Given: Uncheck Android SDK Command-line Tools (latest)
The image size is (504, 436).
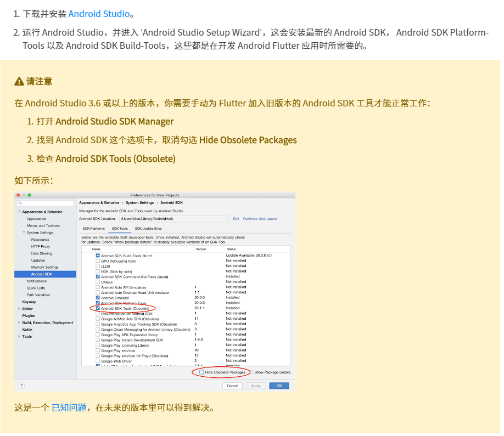Looking at the screenshot, I should [98, 277].
